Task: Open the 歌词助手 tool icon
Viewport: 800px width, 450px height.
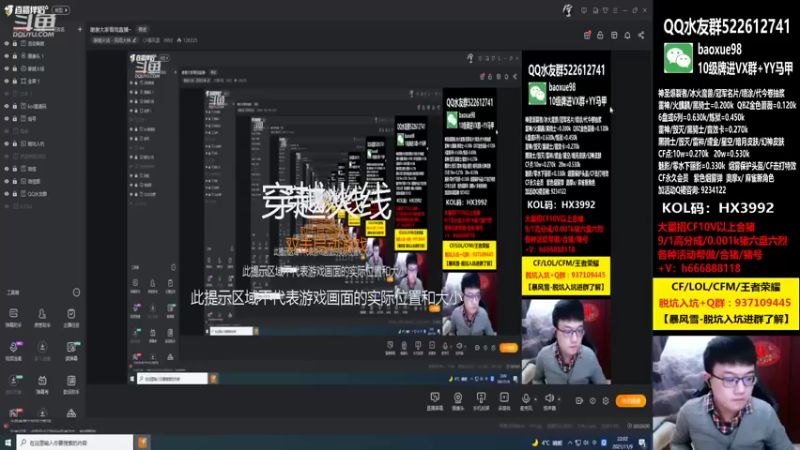Action: 71,384
